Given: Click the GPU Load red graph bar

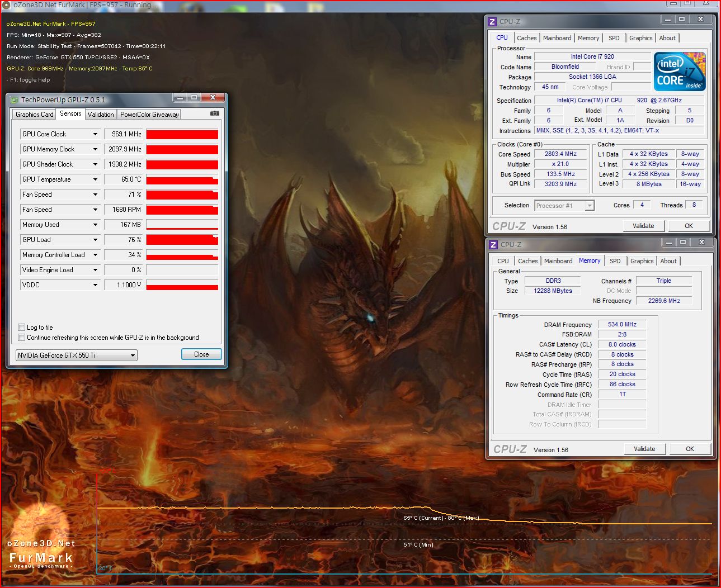Looking at the screenshot, I should (182, 240).
